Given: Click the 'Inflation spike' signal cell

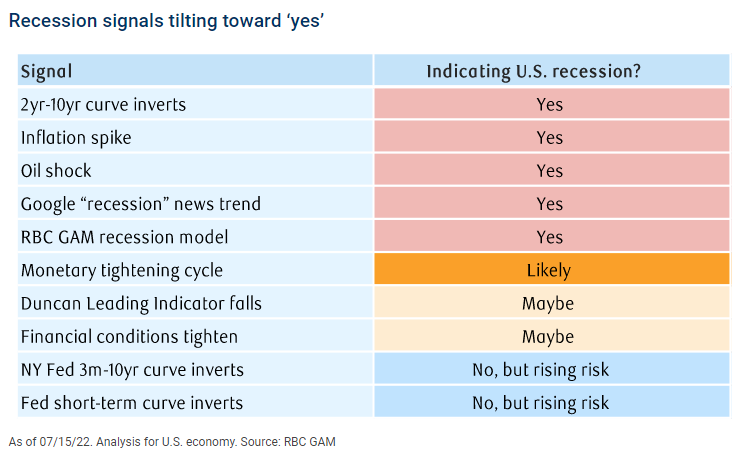Looking at the screenshot, I should [x=75, y=137].
